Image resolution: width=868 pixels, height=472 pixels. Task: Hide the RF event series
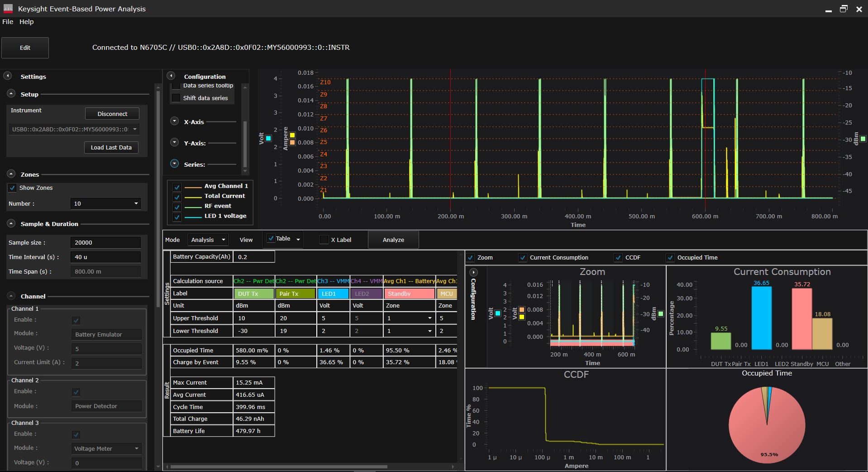coord(177,207)
